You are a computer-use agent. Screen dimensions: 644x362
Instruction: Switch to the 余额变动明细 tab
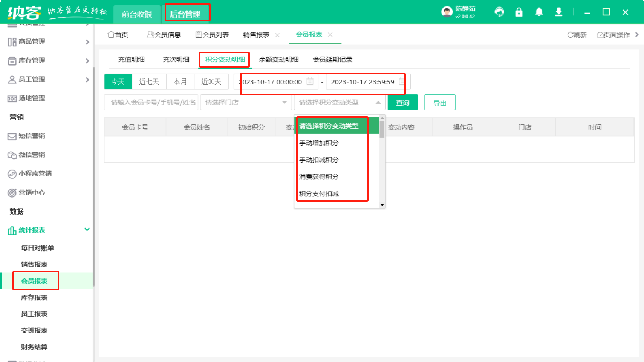point(278,60)
